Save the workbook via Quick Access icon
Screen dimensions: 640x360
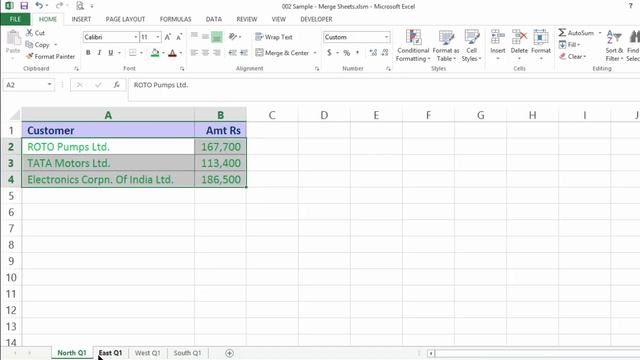click(24, 6)
